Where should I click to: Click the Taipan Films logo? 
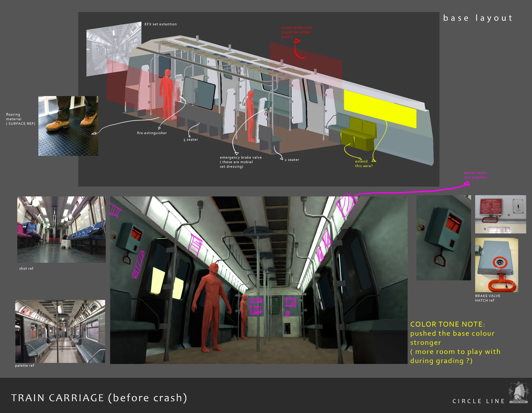click(x=518, y=393)
